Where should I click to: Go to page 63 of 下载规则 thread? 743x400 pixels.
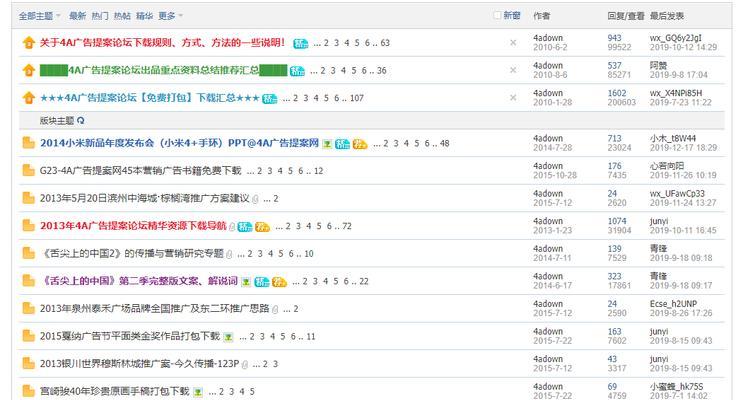click(385, 43)
